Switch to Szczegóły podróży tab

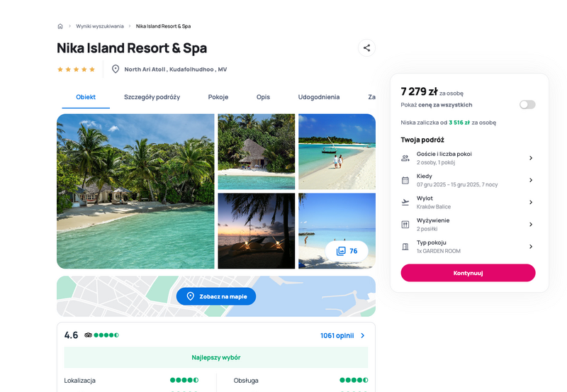[152, 97]
